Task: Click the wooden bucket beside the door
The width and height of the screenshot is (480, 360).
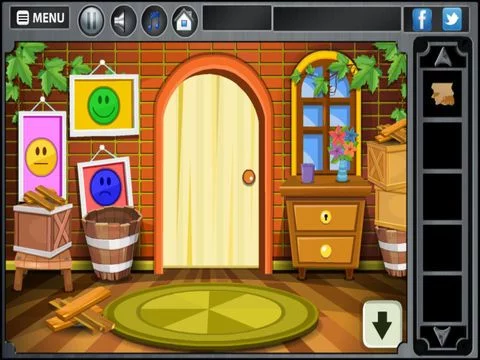Action: [x=112, y=243]
